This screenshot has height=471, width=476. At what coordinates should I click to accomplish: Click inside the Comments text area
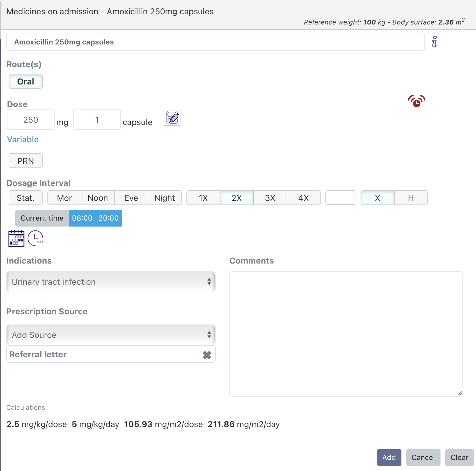point(346,334)
